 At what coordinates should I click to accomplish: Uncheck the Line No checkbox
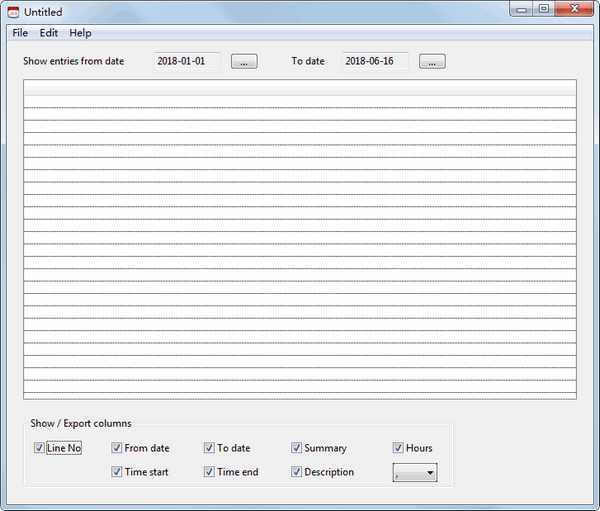tap(39, 447)
